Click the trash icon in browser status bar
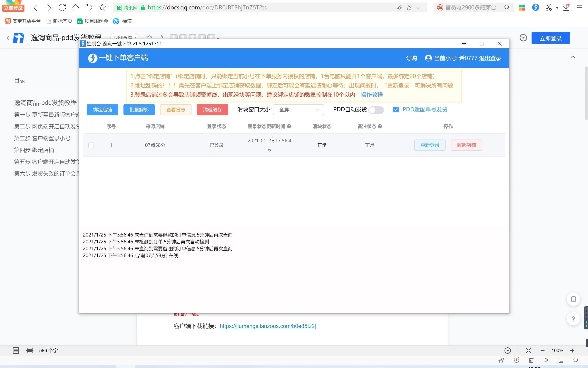Image resolution: width=588 pixels, height=368 pixels. click(x=531, y=360)
